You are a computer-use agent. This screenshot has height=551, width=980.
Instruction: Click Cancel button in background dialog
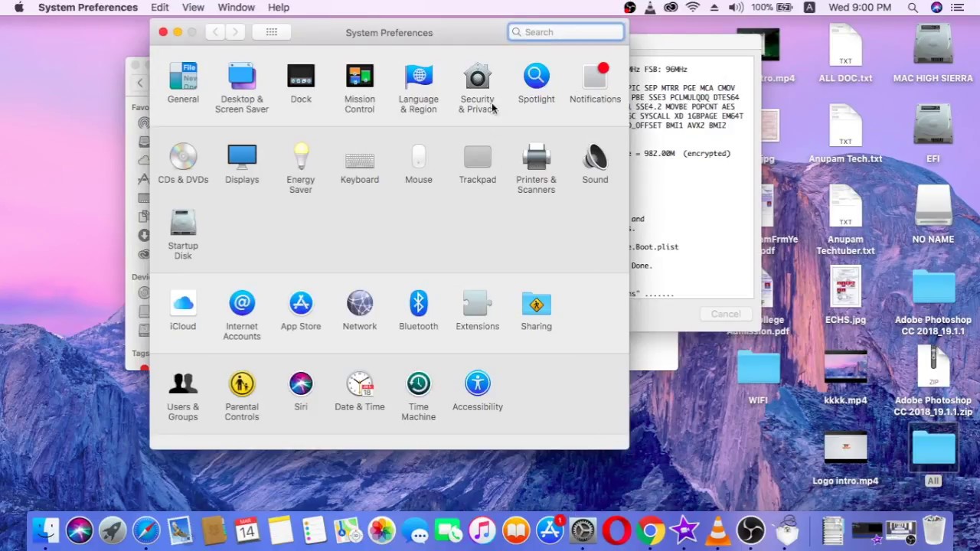point(726,314)
